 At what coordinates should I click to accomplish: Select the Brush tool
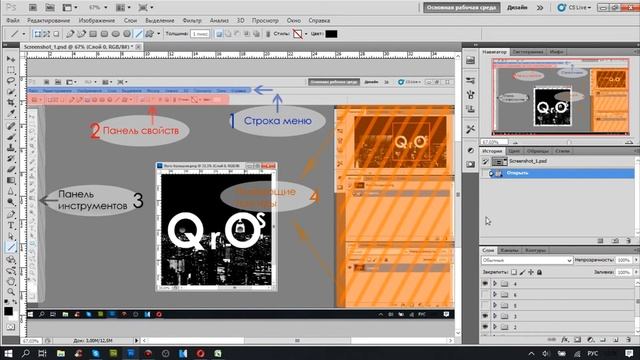pos(11,137)
